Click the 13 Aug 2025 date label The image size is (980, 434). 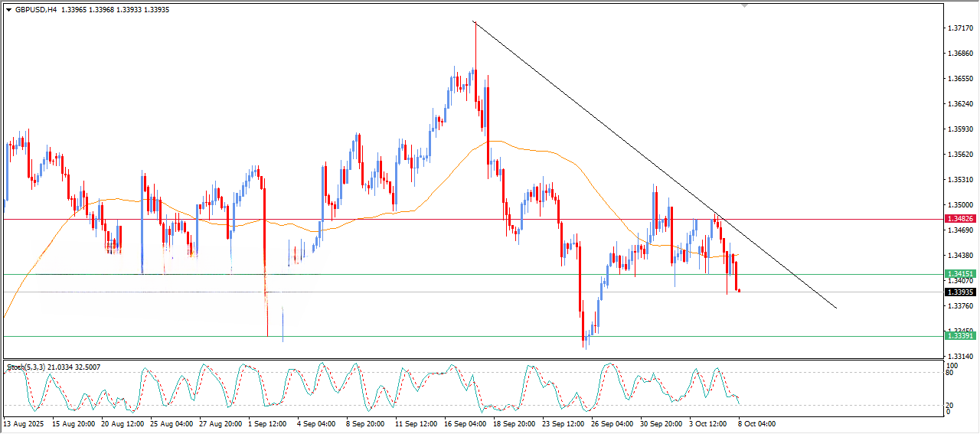(22, 423)
